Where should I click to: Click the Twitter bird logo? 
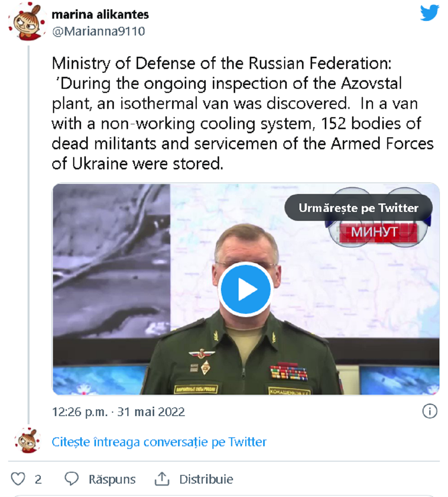coord(429,13)
